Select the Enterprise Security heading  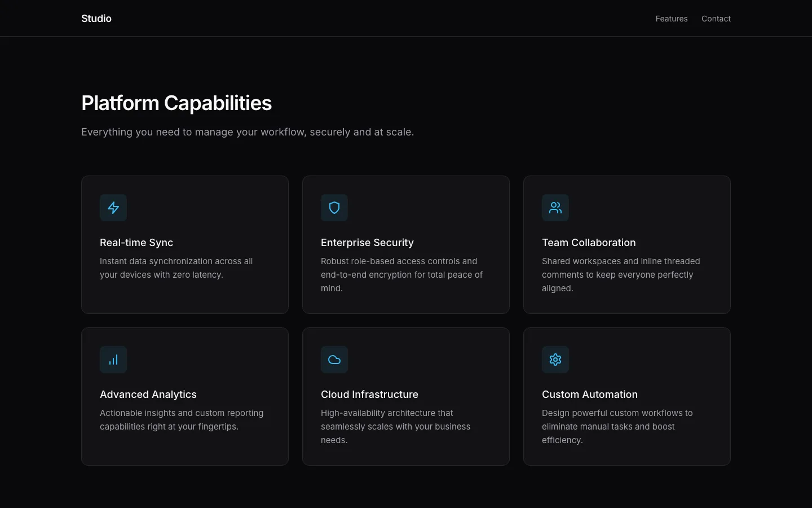(367, 243)
